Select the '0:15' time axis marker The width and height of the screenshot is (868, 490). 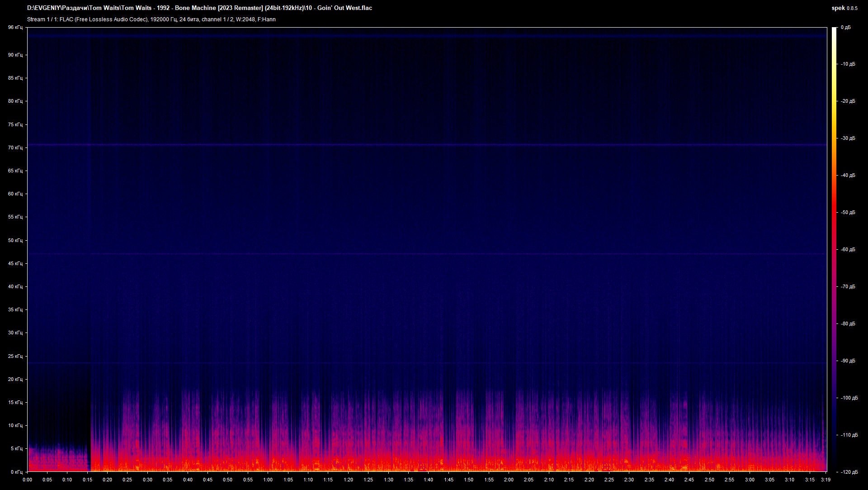pyautogui.click(x=87, y=480)
